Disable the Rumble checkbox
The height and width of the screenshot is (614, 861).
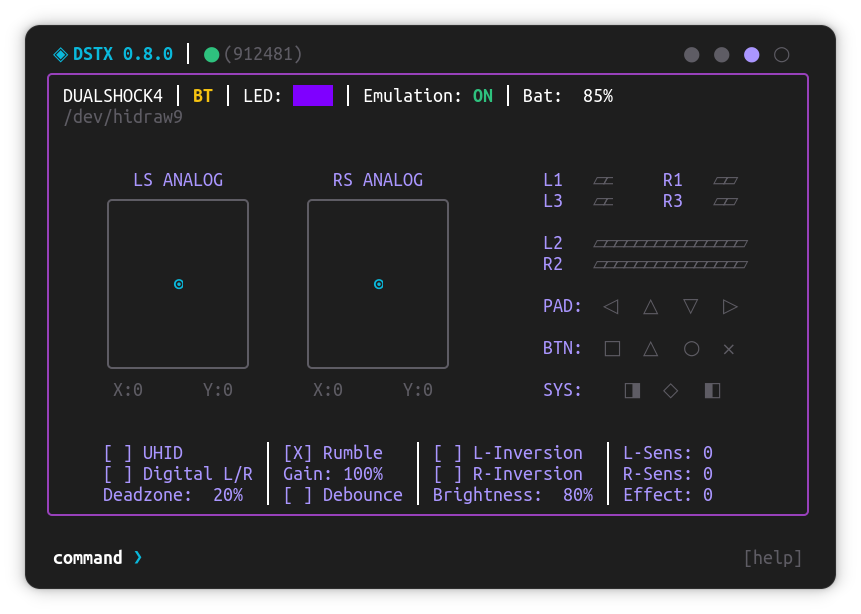coord(298,453)
